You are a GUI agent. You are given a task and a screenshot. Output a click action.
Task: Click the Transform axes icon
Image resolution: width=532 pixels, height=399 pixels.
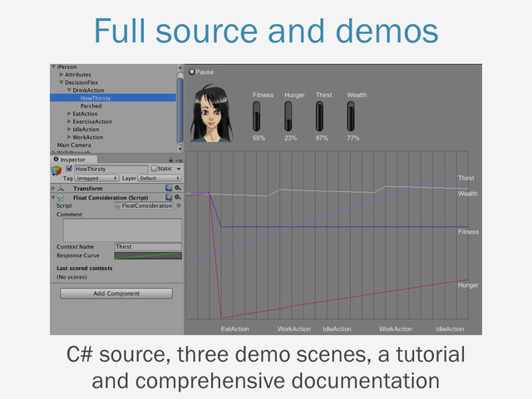(x=61, y=188)
